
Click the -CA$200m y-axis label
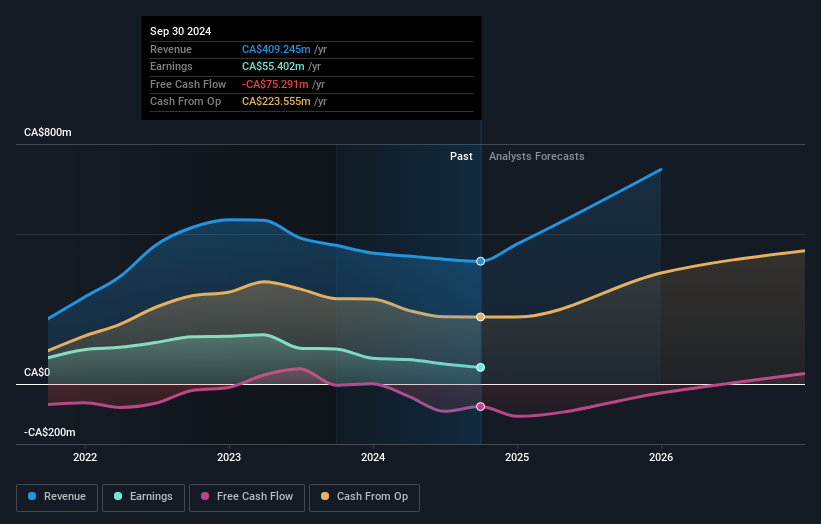pyautogui.click(x=50, y=432)
